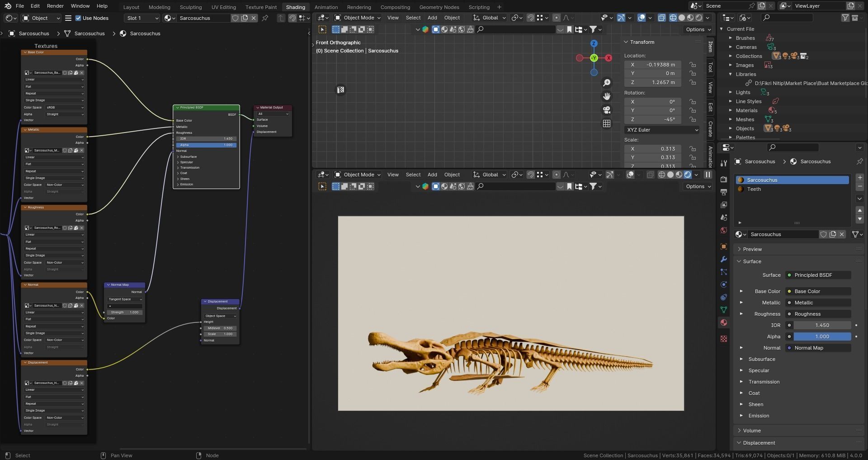
Task: Open the Object Constraints tab
Action: click(723, 297)
